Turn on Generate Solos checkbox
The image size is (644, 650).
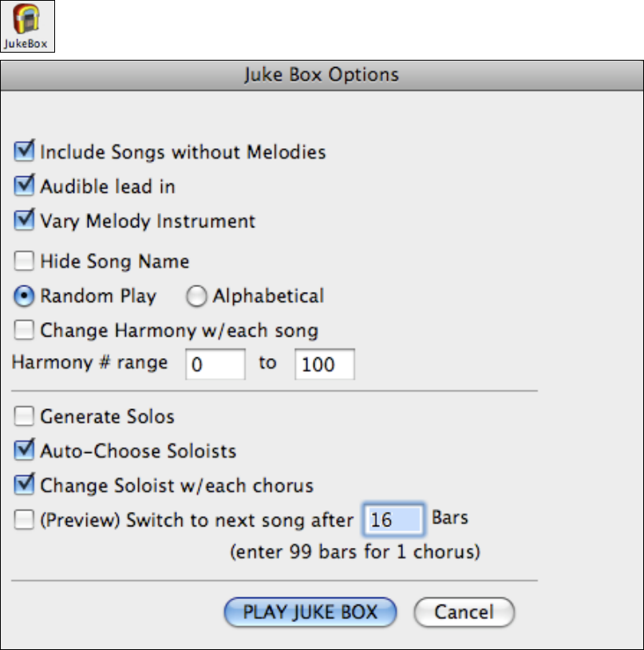point(25,416)
